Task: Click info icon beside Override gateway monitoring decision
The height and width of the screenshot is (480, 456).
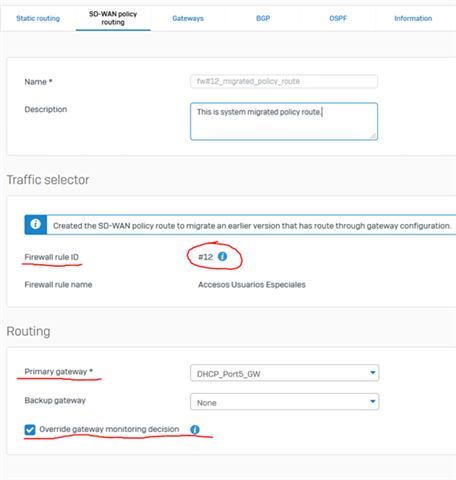Action: click(x=195, y=429)
